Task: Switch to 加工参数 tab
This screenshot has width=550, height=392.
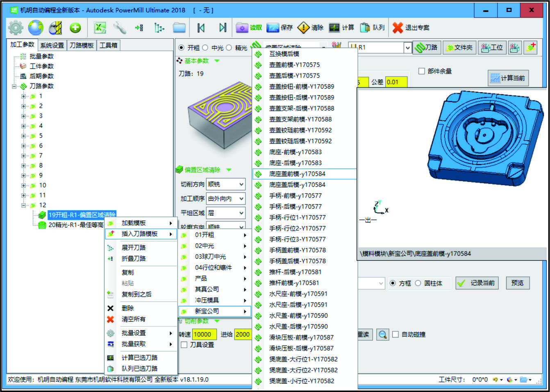Action: [23, 45]
